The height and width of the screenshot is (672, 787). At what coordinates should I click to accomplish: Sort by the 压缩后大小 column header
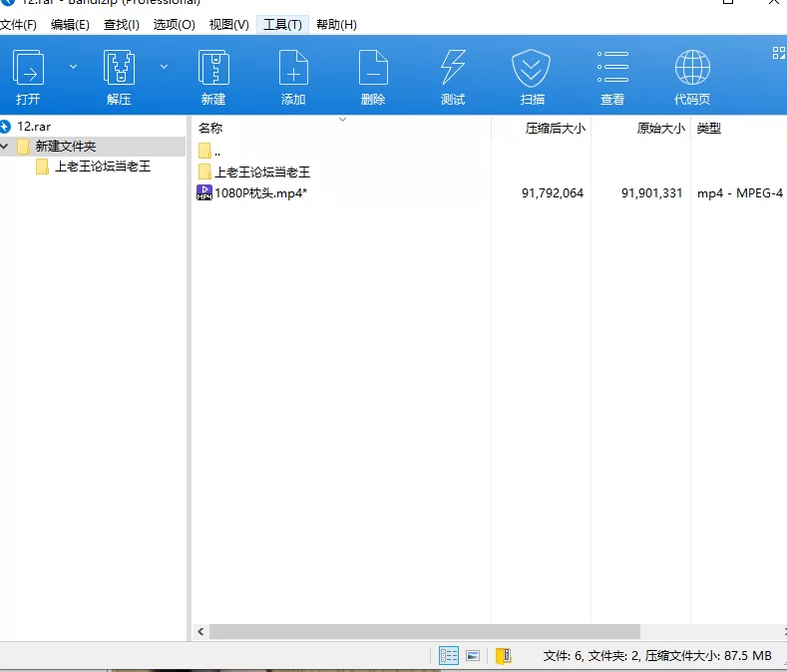coord(555,129)
